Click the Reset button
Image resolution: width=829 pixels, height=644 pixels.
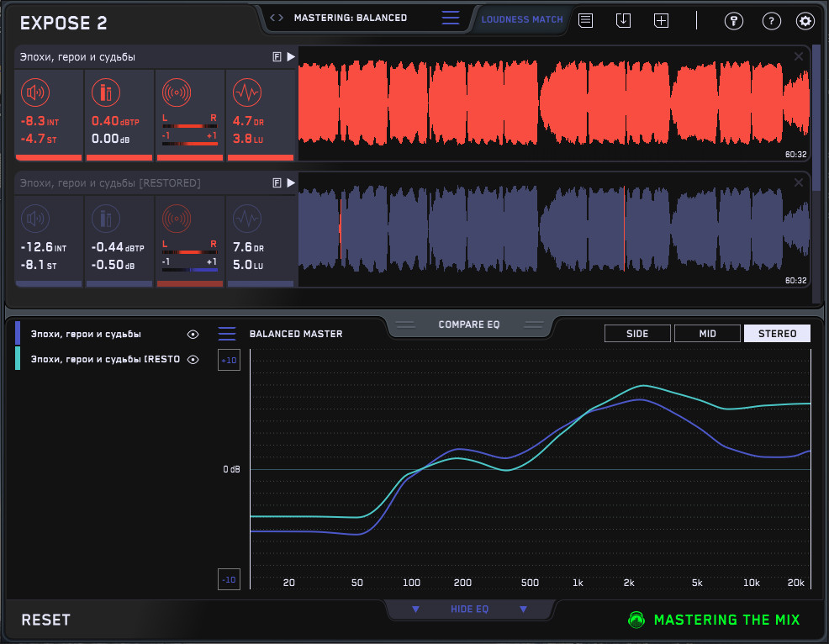point(46,620)
